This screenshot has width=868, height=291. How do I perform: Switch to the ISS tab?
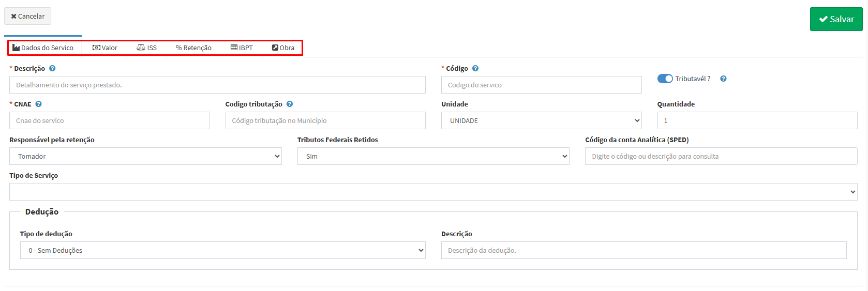147,48
